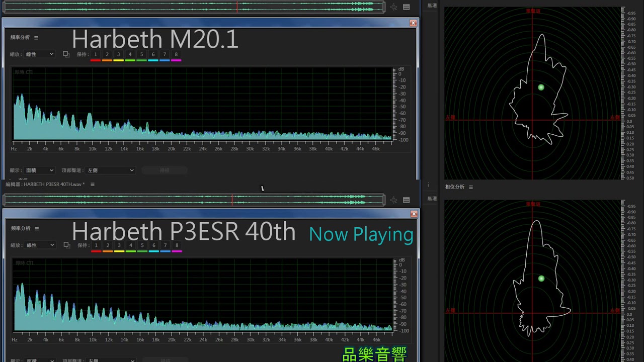Image resolution: width=644 pixels, height=362 pixels.
Task: Toggle hold 2 in Harbeth M20.1 panel
Action: coord(107,54)
